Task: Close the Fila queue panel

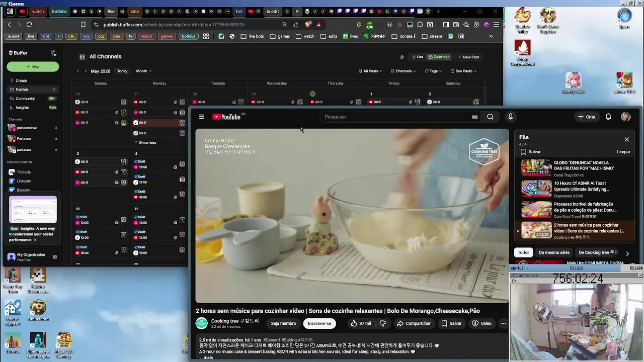Action: (627, 139)
